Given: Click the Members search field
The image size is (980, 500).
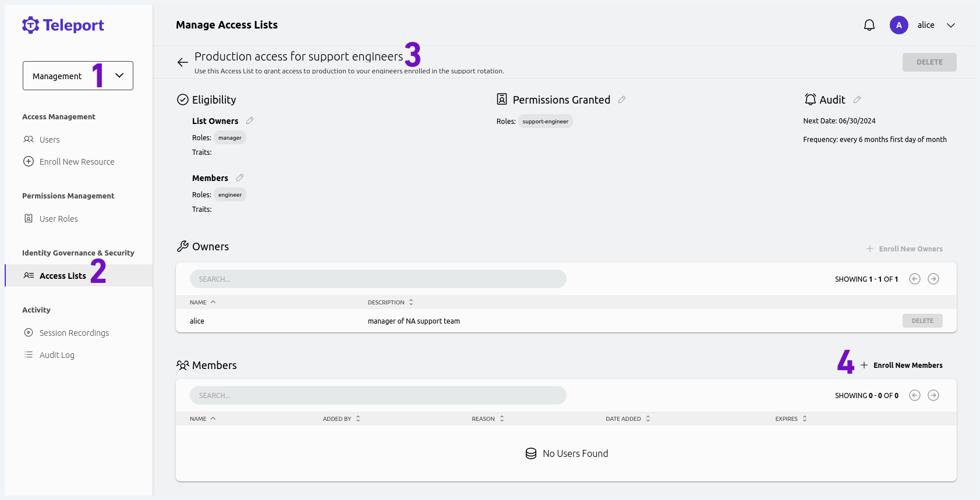Looking at the screenshot, I should pos(378,395).
